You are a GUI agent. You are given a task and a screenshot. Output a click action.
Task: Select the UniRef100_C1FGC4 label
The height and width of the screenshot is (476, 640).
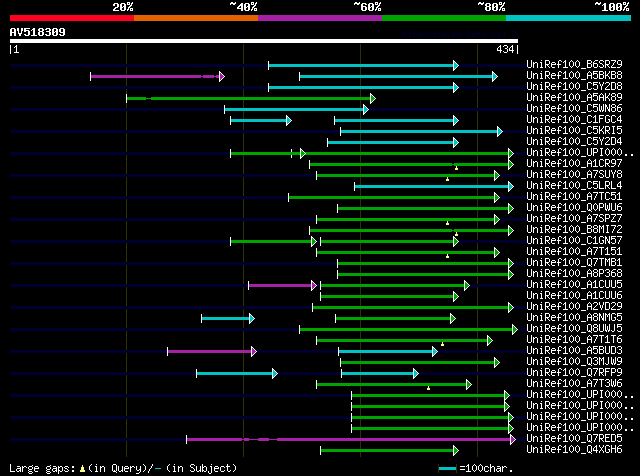[574, 119]
